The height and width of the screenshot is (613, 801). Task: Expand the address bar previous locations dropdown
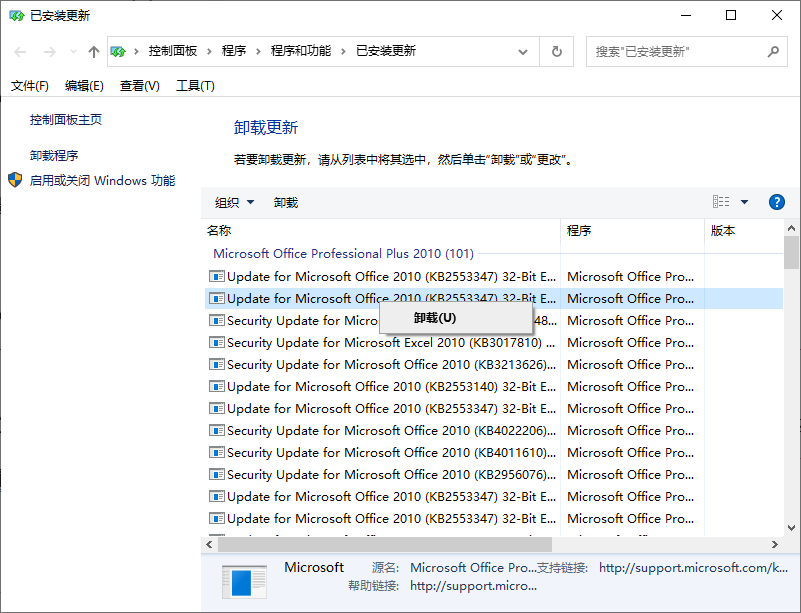tap(523, 52)
